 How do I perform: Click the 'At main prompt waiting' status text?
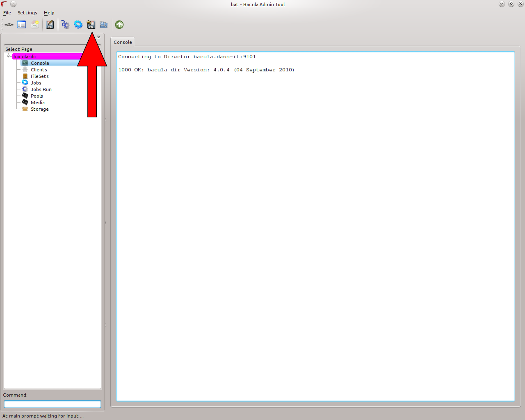(43, 415)
